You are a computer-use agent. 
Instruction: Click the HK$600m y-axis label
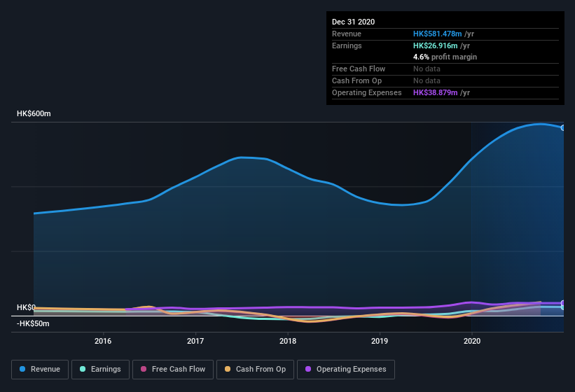[34, 113]
